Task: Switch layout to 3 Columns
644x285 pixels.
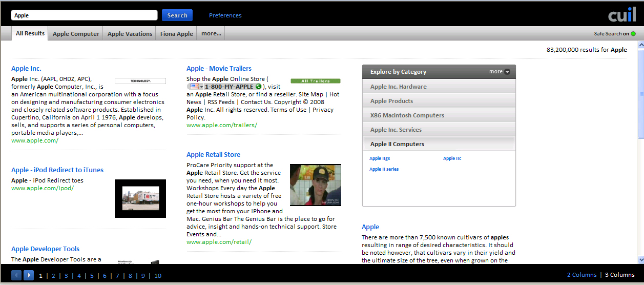Action: pyautogui.click(x=620, y=275)
